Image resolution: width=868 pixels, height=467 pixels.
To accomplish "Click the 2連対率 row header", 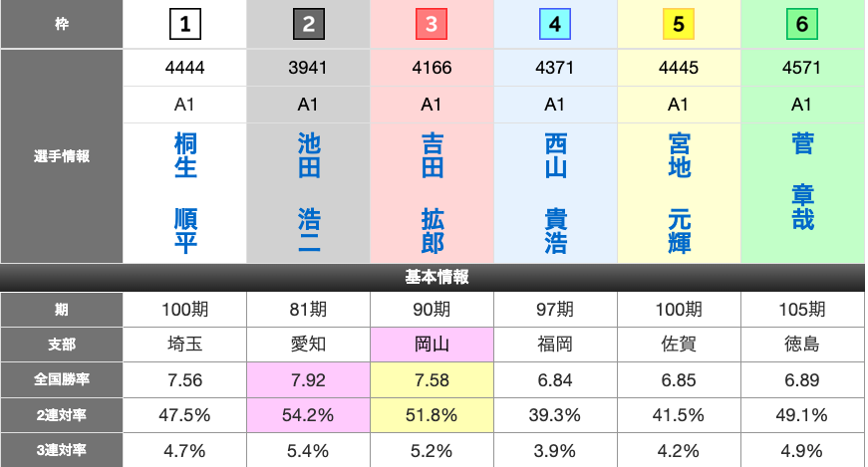I will (x=62, y=413).
